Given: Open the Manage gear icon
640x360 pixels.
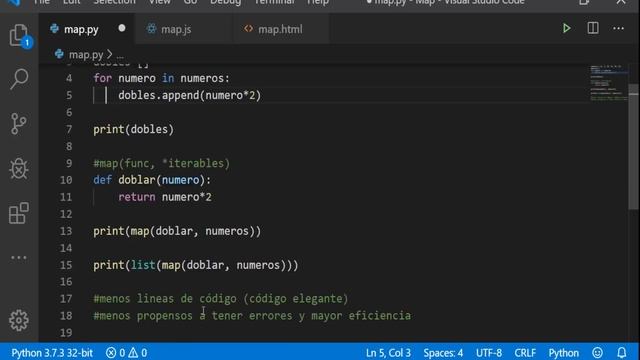Looking at the screenshot, I should point(19,320).
